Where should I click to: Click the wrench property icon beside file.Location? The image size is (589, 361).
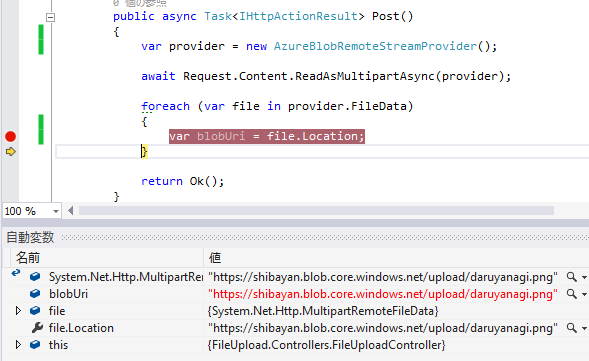tap(37, 328)
